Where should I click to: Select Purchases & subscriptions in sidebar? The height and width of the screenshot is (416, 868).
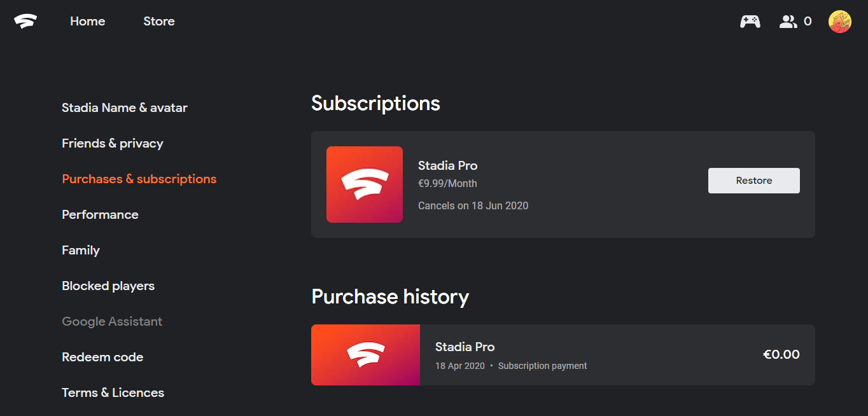coord(139,179)
